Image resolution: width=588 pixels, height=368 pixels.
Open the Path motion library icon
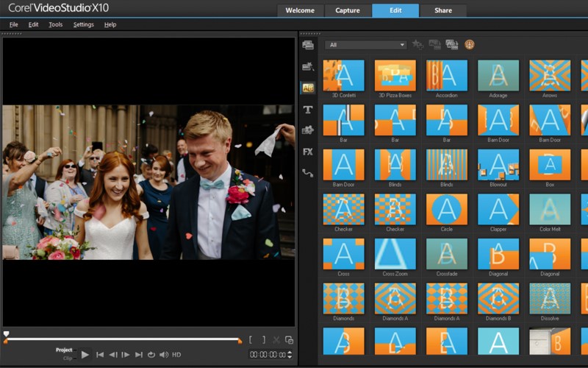pos(308,173)
